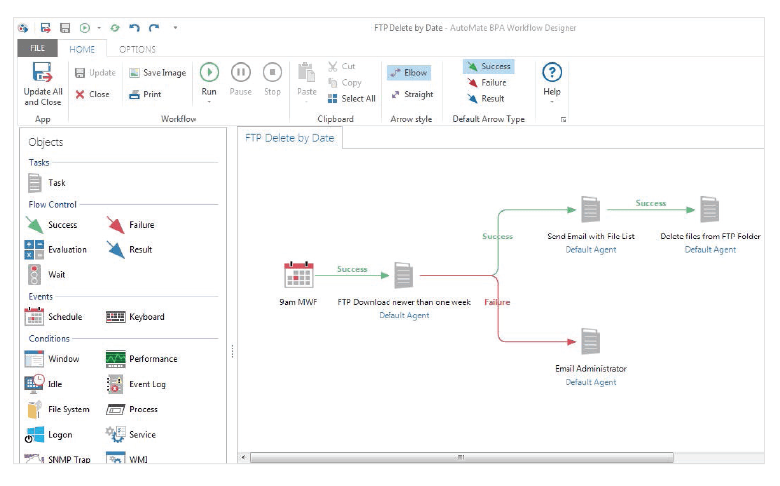Viewport: 780px width, 486px height.
Task: Open the FILE tab
Action: pos(37,48)
